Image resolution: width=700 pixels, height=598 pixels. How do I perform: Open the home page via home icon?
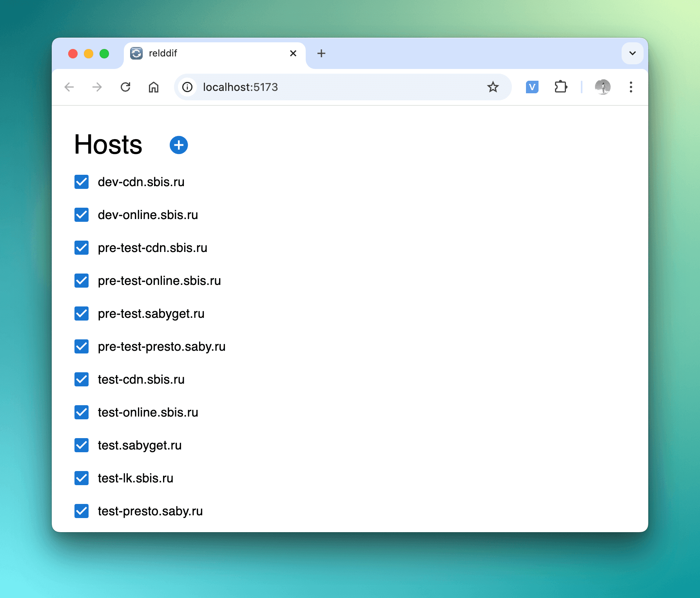pyautogui.click(x=154, y=87)
